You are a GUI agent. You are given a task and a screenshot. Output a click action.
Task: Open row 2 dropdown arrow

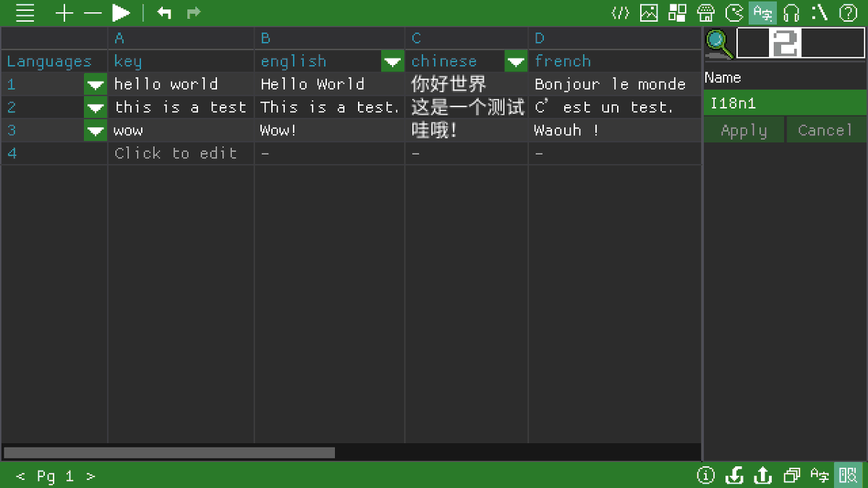(x=95, y=108)
